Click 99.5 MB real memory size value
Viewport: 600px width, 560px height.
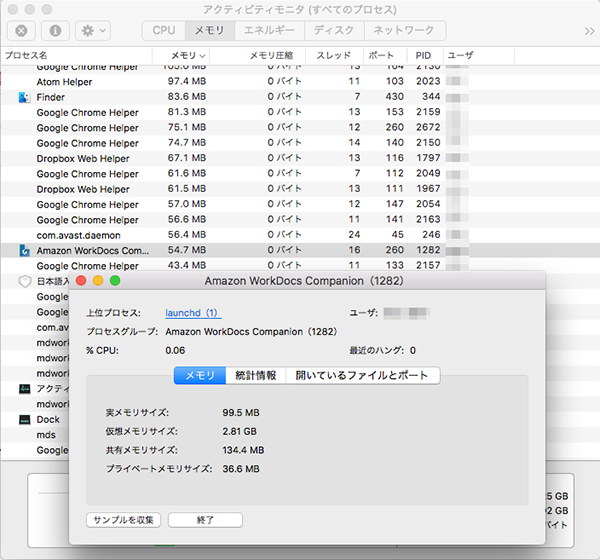point(241,413)
